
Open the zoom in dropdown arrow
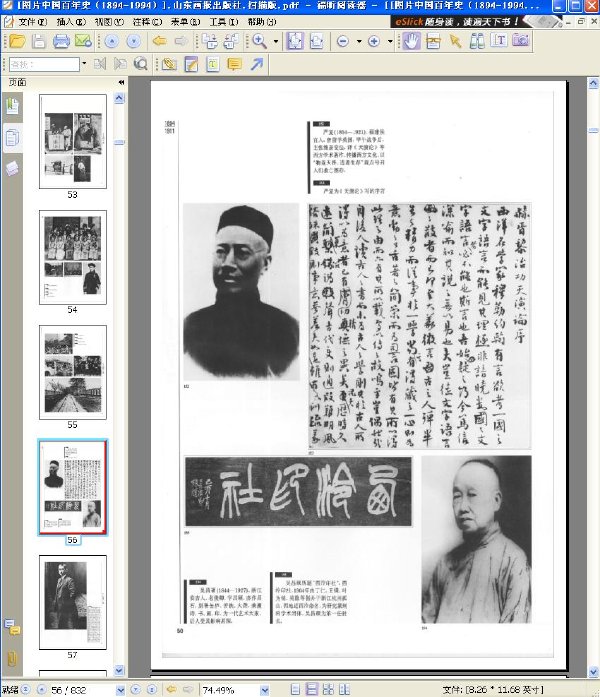pos(390,41)
